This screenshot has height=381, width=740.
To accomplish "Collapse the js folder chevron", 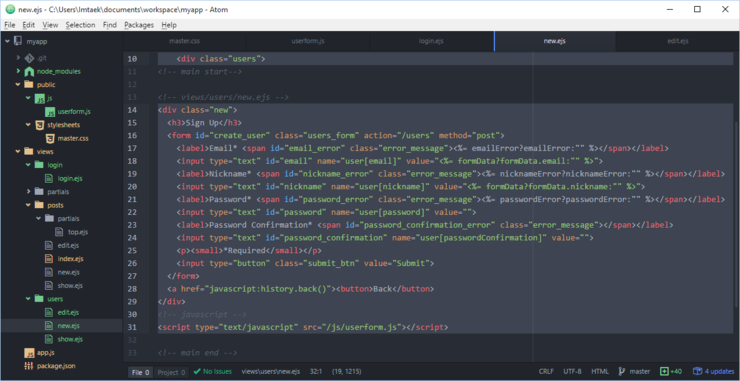I will click(x=28, y=98).
